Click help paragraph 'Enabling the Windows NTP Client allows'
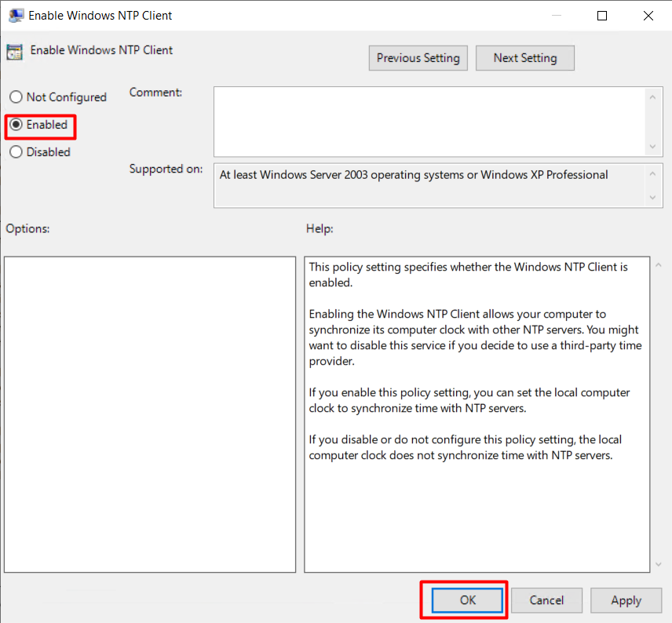This screenshot has width=672, height=623. click(476, 337)
